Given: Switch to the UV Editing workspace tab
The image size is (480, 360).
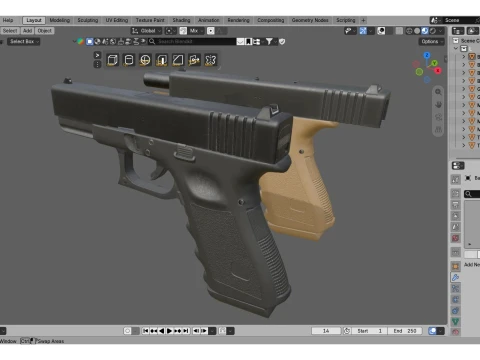Looking at the screenshot, I should point(117,20).
